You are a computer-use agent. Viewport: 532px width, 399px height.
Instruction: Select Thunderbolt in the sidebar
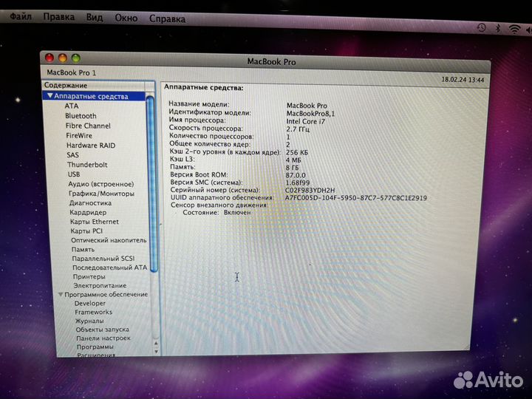click(x=87, y=165)
